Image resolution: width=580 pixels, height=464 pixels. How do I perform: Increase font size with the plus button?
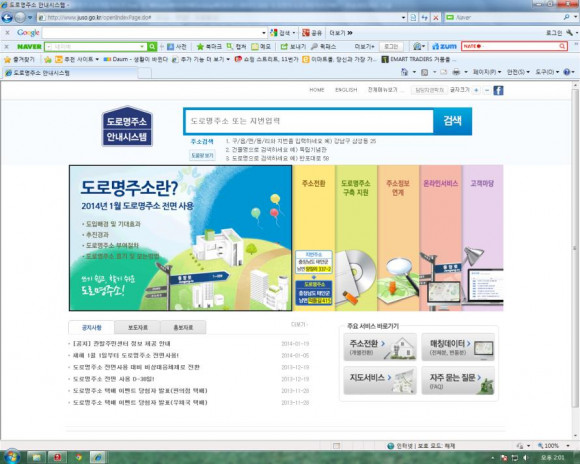pos(476,90)
